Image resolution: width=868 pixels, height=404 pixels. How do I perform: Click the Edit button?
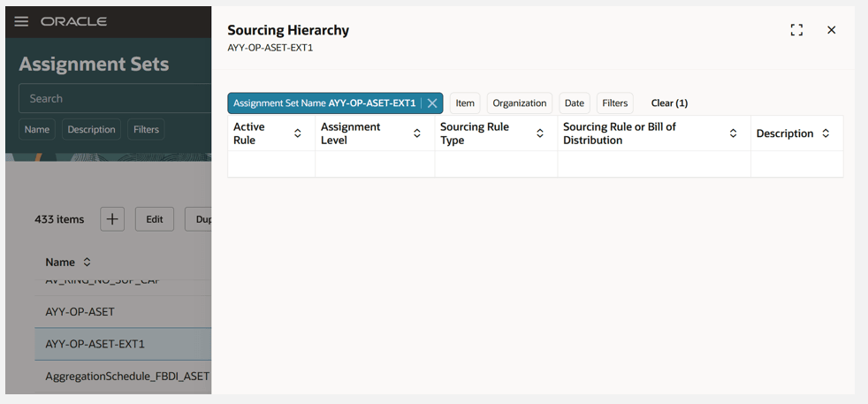pos(155,219)
